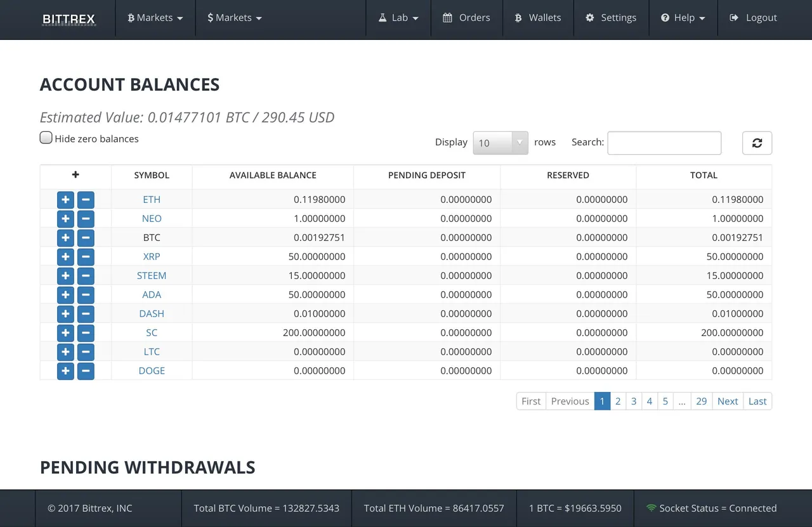Click the withdraw minus button for XRP
Image resolution: width=812 pixels, height=527 pixels.
86,257
